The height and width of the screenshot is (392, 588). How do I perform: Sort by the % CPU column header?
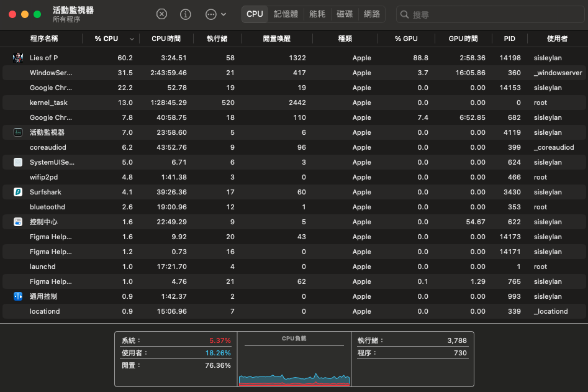[x=106, y=39]
